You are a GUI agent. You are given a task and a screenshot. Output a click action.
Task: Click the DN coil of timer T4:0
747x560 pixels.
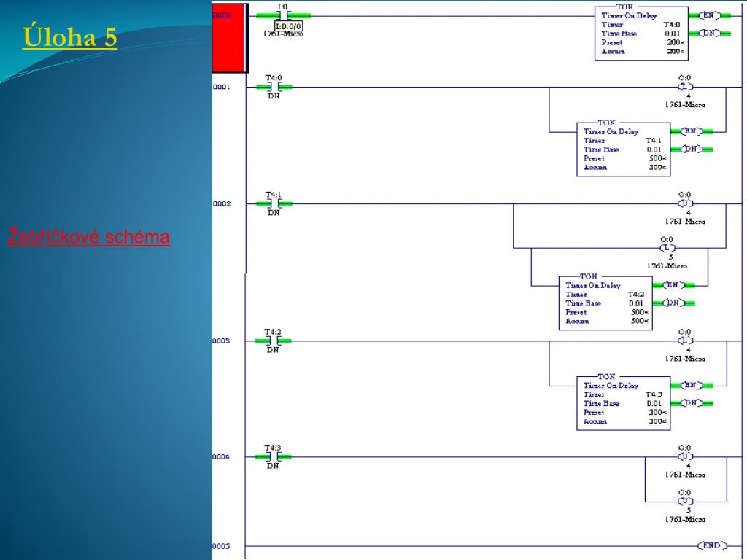click(x=709, y=33)
